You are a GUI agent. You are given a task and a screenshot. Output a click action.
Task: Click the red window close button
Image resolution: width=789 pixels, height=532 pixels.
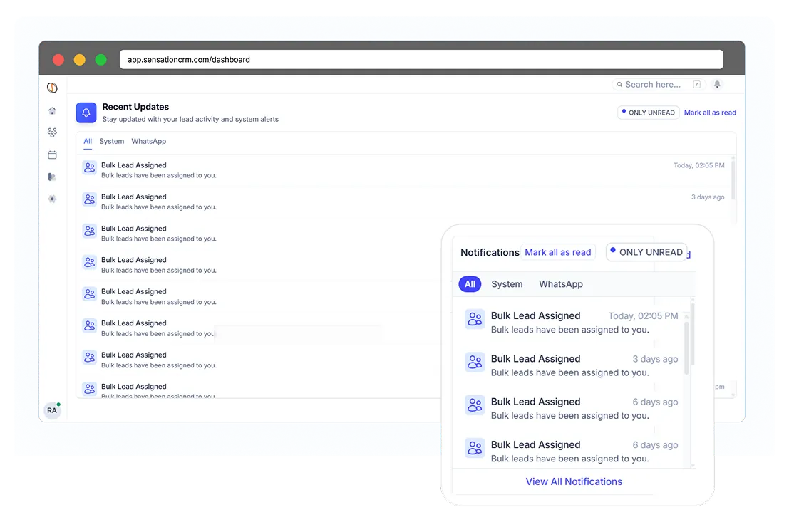click(58, 60)
